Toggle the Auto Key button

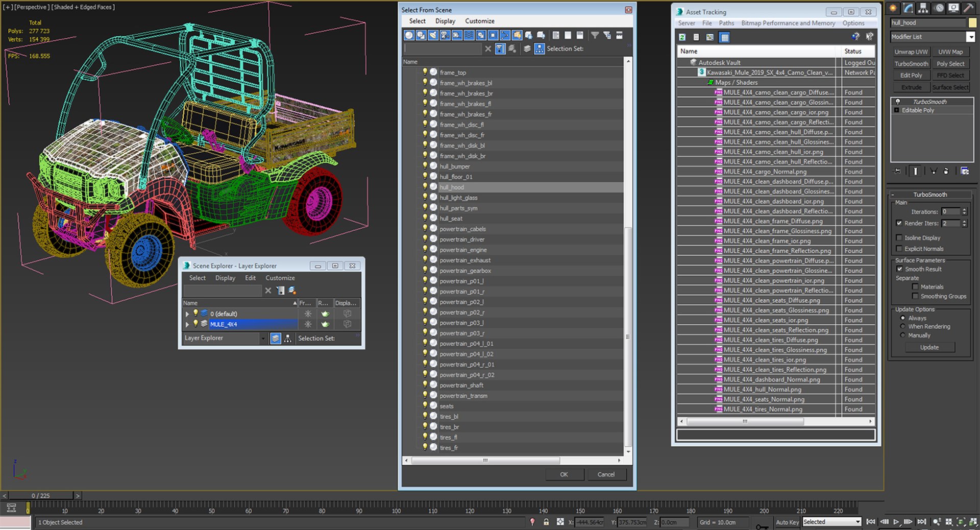click(787, 522)
